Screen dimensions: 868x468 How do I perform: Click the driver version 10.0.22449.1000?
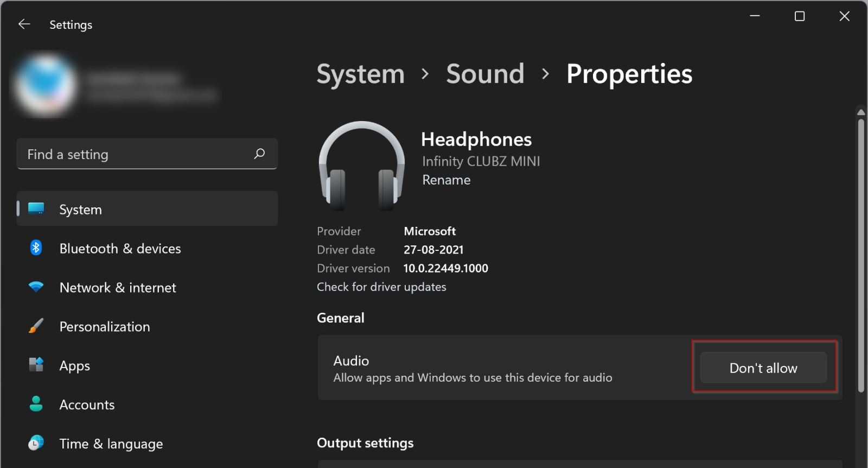[446, 268]
